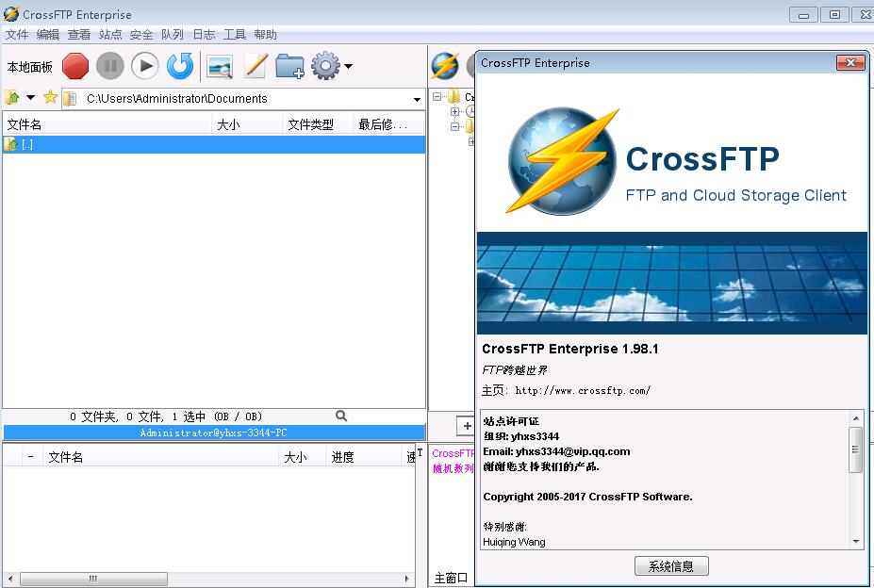The image size is (874, 588).
Task: Click the queue 大小 column header
Action: pos(302,457)
